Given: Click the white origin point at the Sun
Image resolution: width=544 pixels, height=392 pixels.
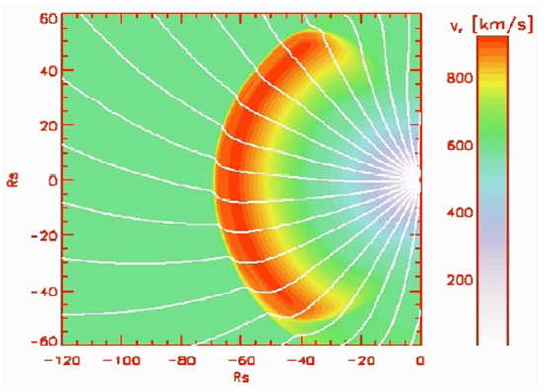Looking at the screenshot, I should tap(414, 180).
